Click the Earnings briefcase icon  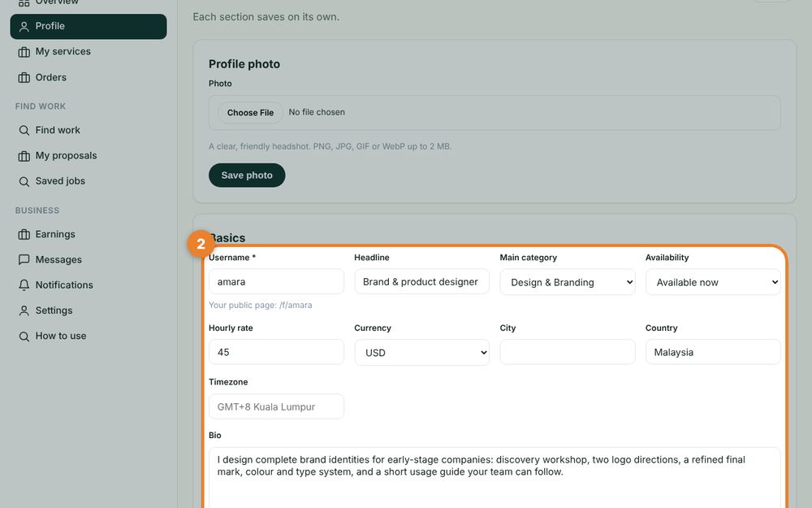(24, 234)
